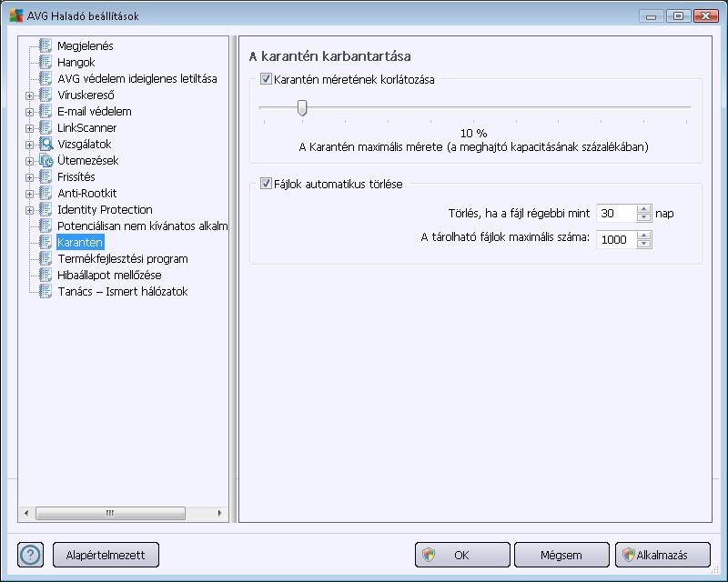Click the Tanács – Ismert hálózatok icon
The height and width of the screenshot is (582, 728).
click(45, 291)
